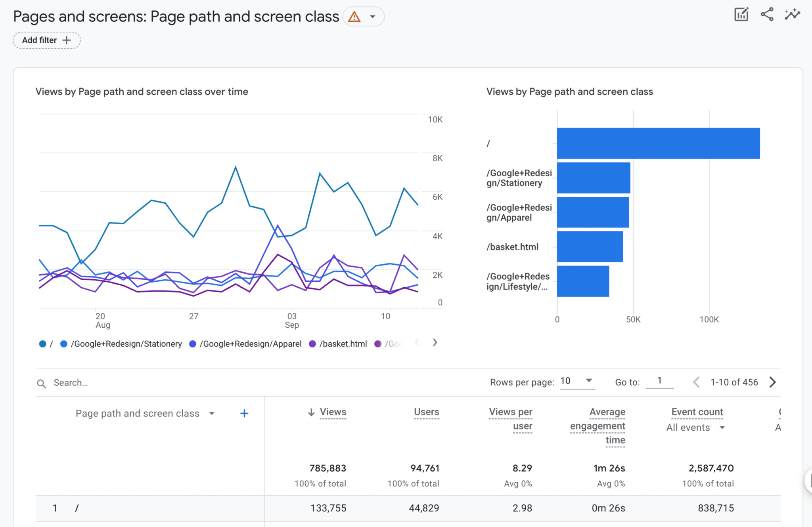Select the Users column header
Image resolution: width=812 pixels, height=527 pixels.
click(x=426, y=412)
